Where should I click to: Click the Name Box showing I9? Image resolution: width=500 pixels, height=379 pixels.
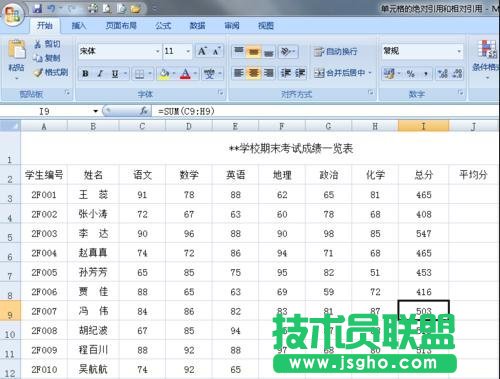click(x=46, y=111)
